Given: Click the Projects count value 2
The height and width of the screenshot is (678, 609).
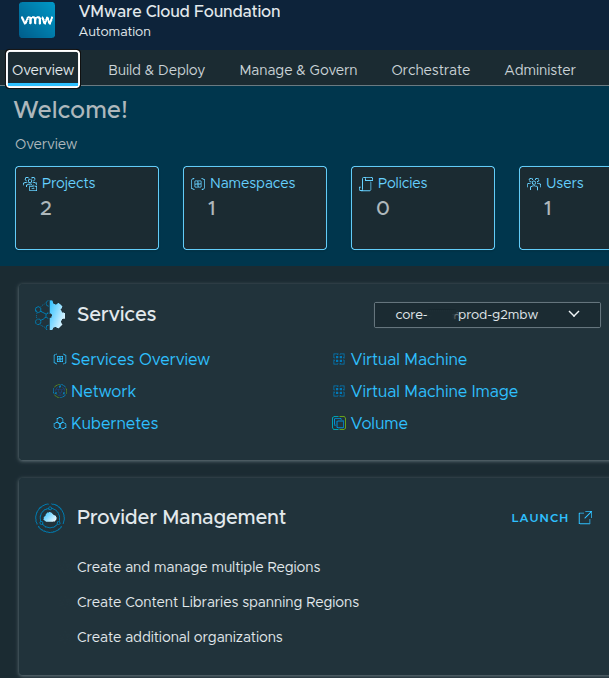Looking at the screenshot, I should pos(46,208).
